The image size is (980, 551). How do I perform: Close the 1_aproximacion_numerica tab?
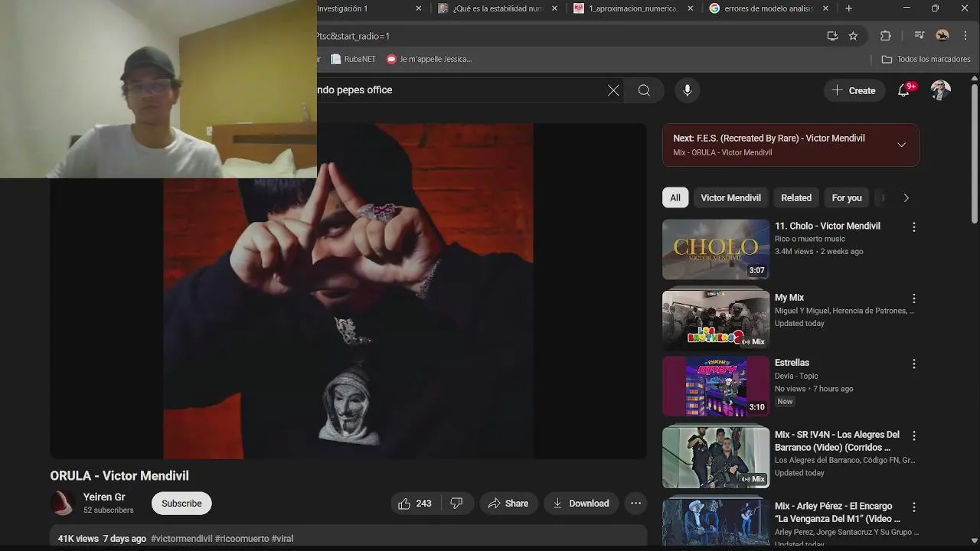pyautogui.click(x=691, y=8)
